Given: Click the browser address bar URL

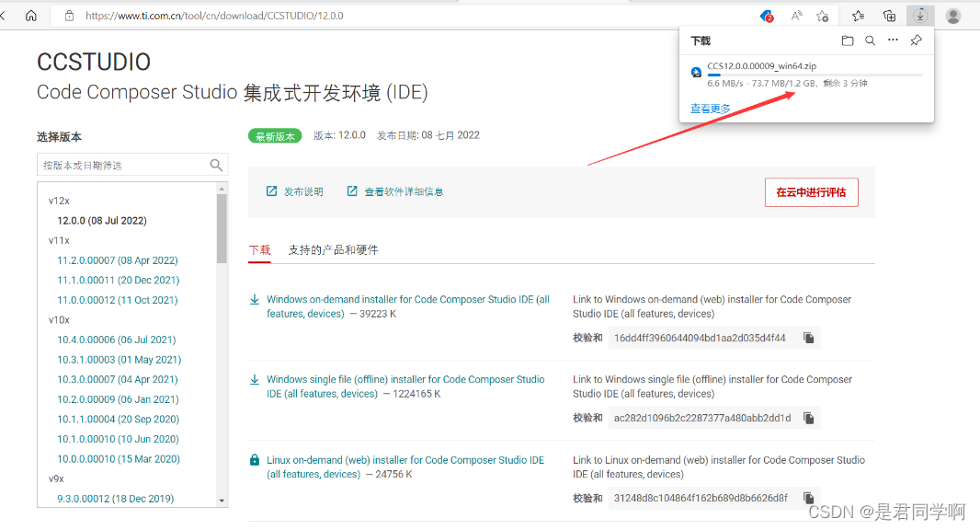Looking at the screenshot, I should point(214,16).
